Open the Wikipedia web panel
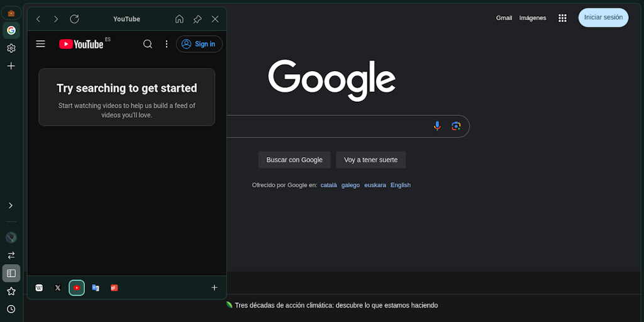Viewport: 644px width, 322px height. [x=39, y=288]
